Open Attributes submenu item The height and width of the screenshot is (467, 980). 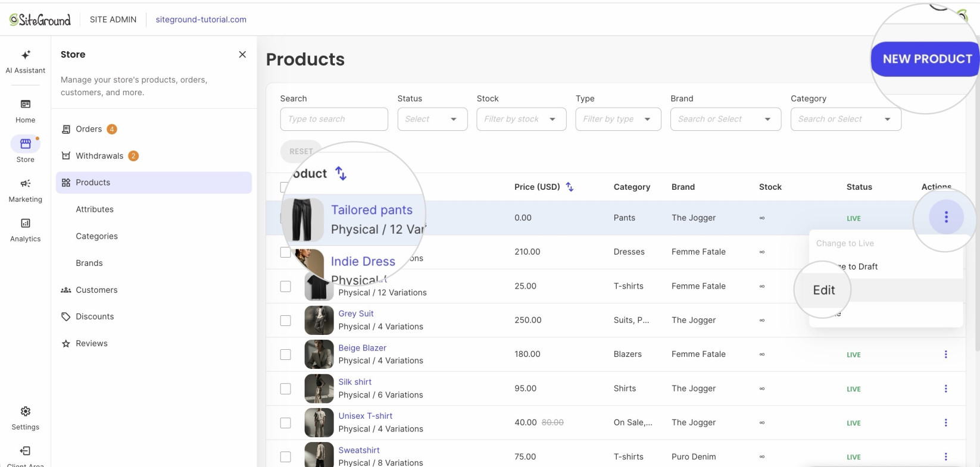[x=95, y=209]
